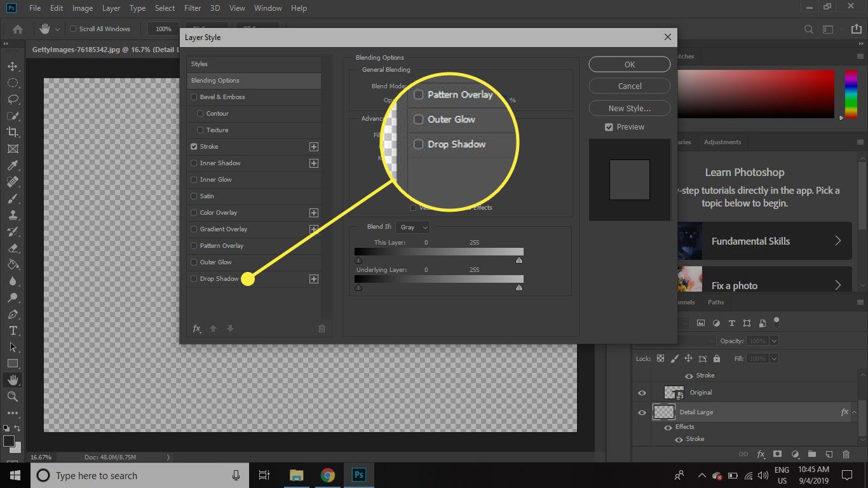
Task: Select the Zoom magnifier tool in toolbar
Action: coord(12,396)
